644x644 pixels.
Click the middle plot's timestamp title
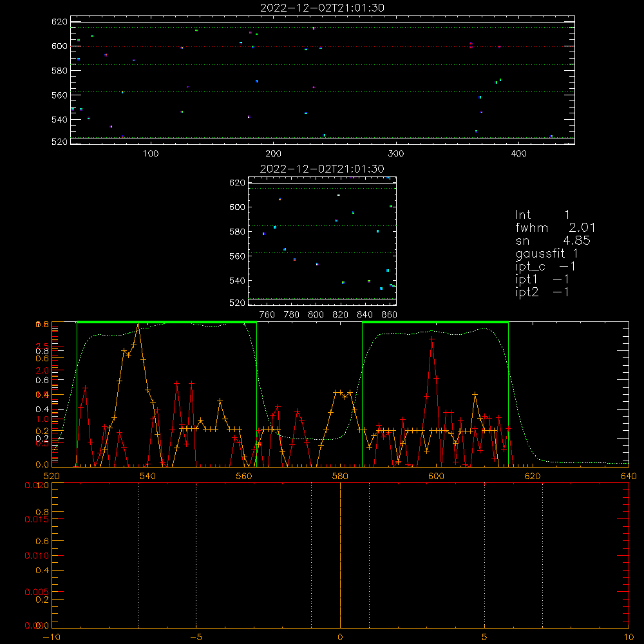(x=322, y=169)
